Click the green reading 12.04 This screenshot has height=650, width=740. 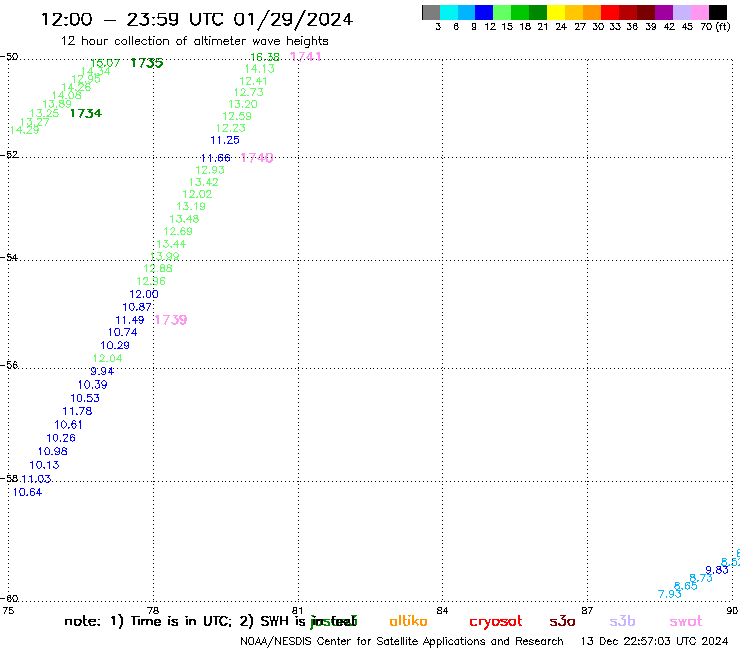[x=107, y=358]
